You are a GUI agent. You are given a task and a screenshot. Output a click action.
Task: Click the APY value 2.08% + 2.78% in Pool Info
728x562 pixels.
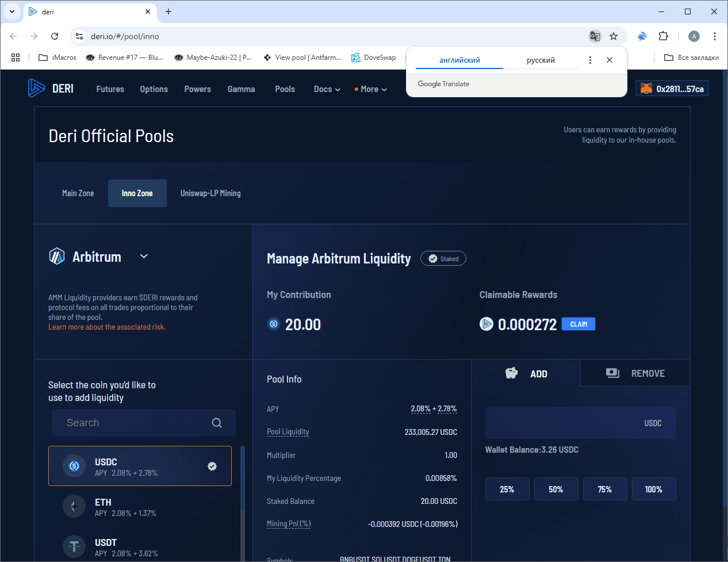pyautogui.click(x=434, y=409)
